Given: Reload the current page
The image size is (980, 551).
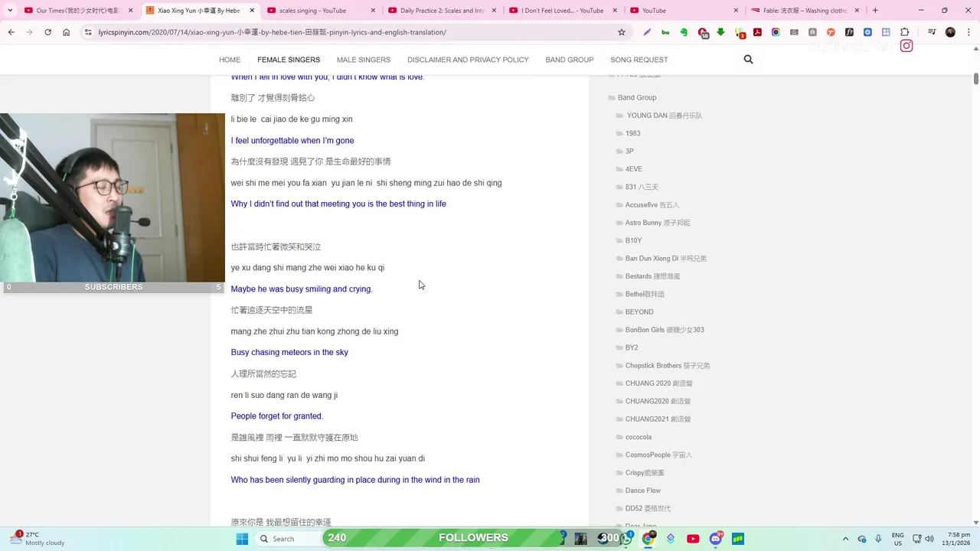Looking at the screenshot, I should click(x=47, y=32).
